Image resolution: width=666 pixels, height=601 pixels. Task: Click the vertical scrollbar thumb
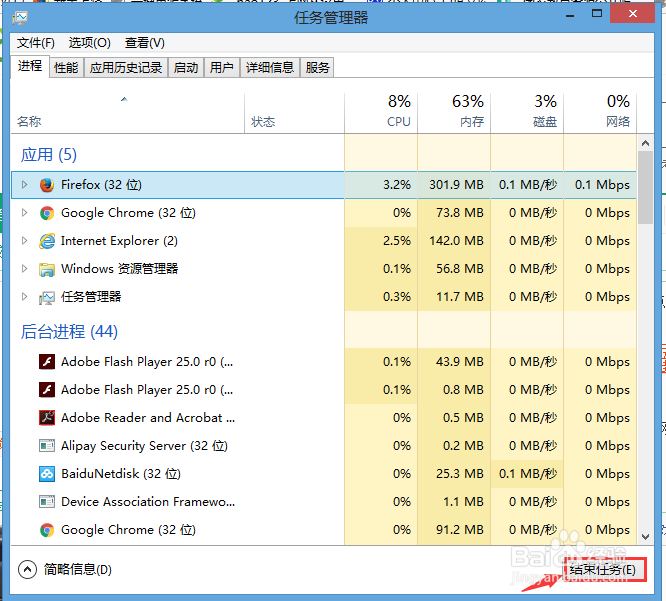click(x=645, y=187)
